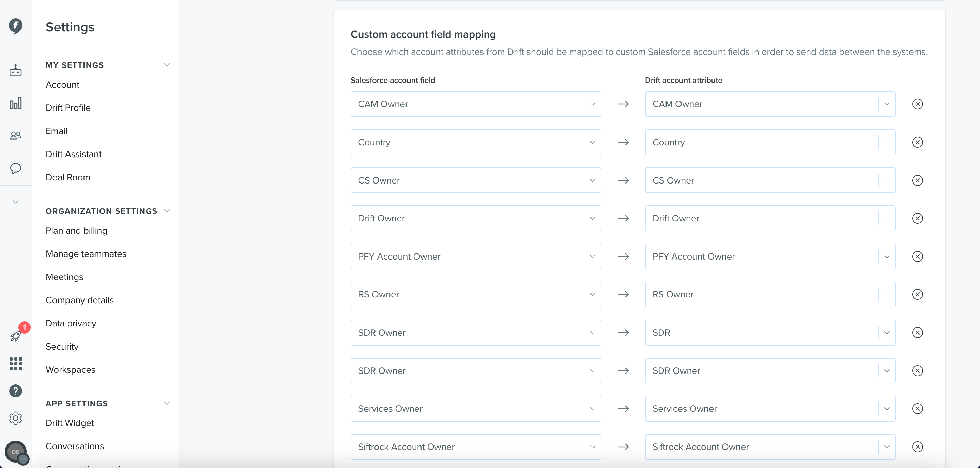Open the app grid icon
The height and width of the screenshot is (468, 980).
(16, 364)
